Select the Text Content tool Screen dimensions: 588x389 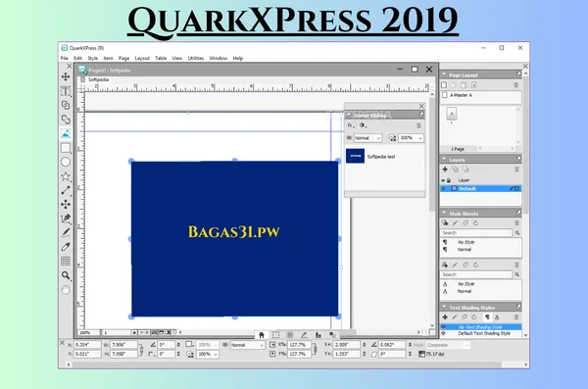66,91
